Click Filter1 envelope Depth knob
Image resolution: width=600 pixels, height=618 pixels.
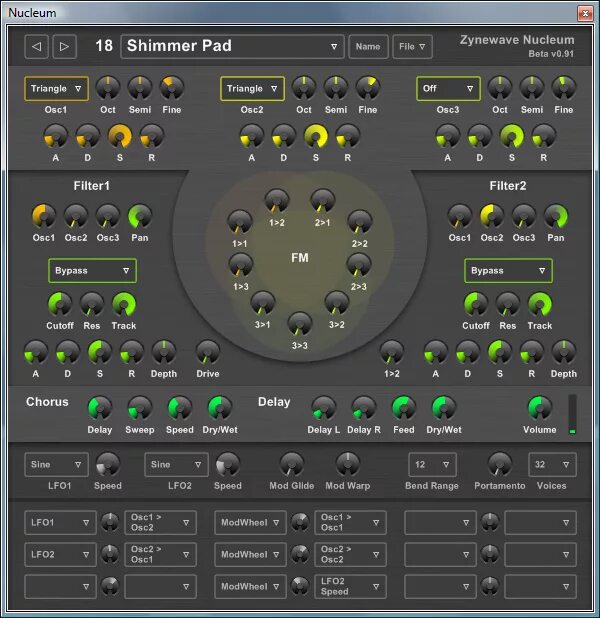pos(164,352)
